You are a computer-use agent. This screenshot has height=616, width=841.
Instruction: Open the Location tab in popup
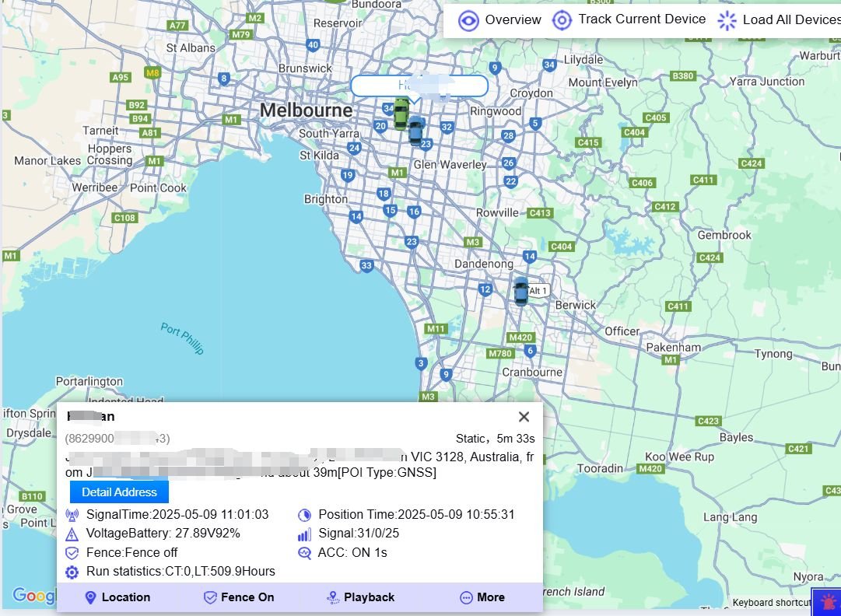click(118, 597)
